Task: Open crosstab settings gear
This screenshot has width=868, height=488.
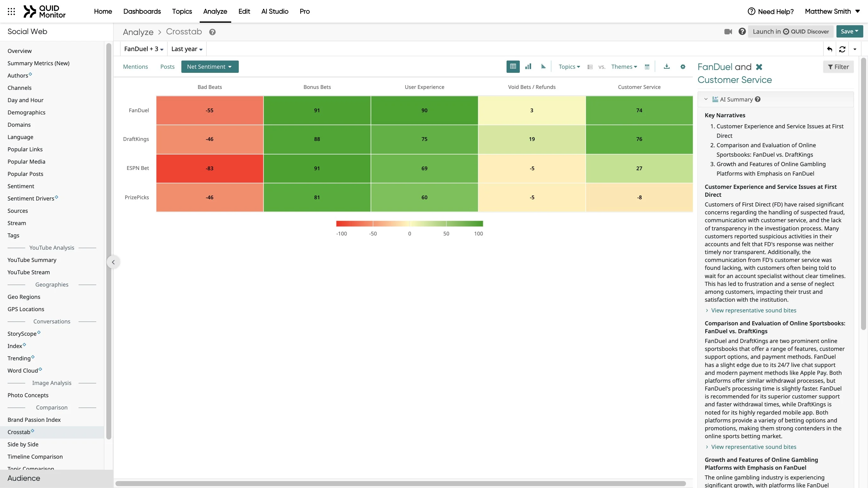Action: [683, 67]
